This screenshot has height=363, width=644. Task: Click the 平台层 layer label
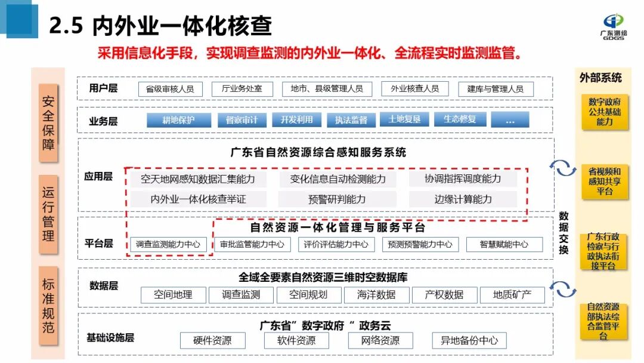[99, 244]
